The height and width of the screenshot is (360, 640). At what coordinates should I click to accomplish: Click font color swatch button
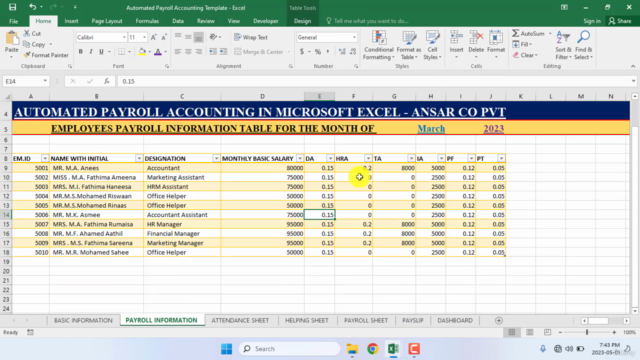point(158,52)
